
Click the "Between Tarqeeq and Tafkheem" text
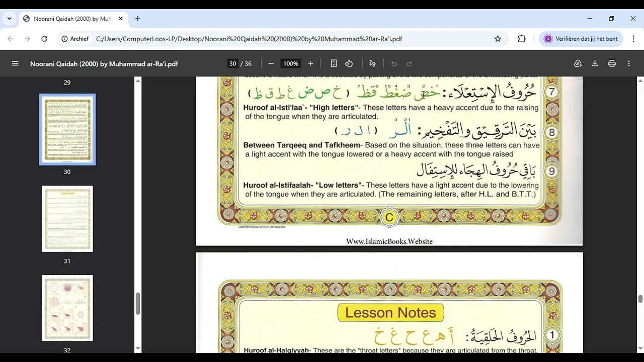click(302, 145)
